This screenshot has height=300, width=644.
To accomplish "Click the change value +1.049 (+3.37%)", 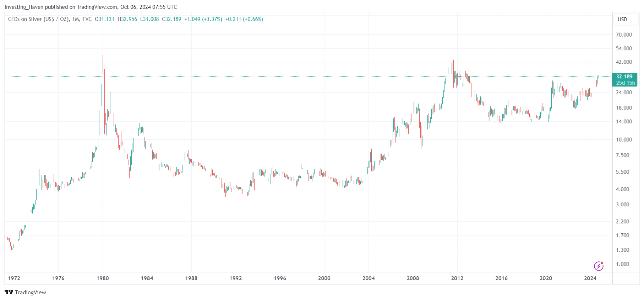I will tap(203, 19).
